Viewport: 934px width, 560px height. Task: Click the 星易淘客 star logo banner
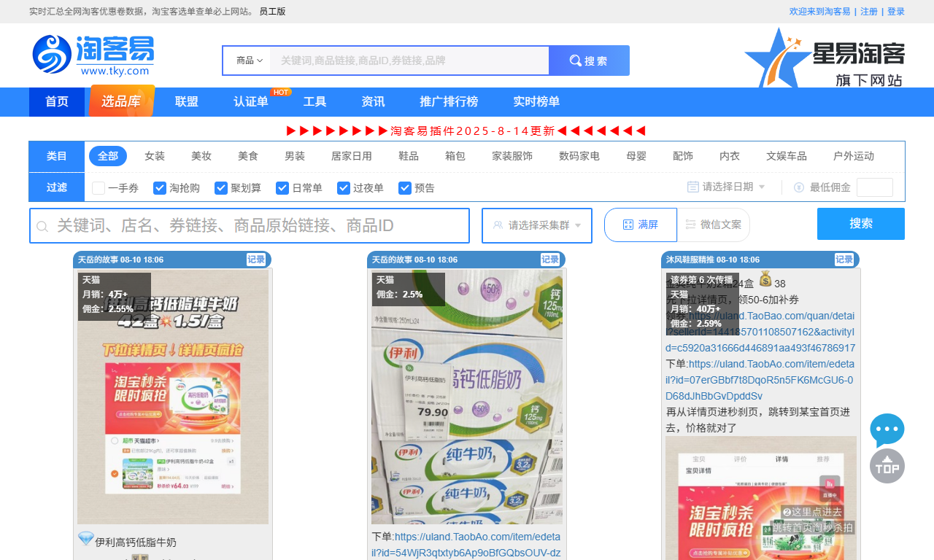pyautogui.click(x=825, y=58)
